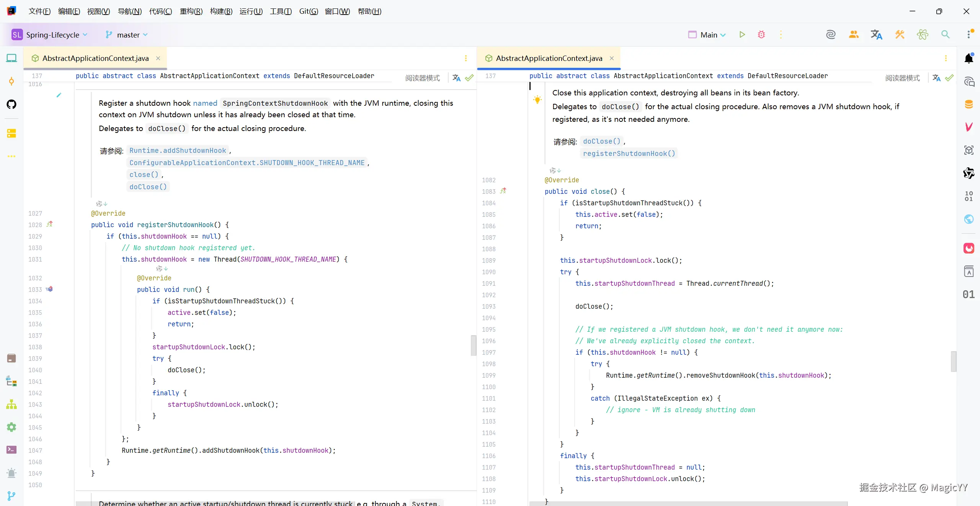
Task: Click the left editor vertical scrollbar thumb
Action: [474, 345]
